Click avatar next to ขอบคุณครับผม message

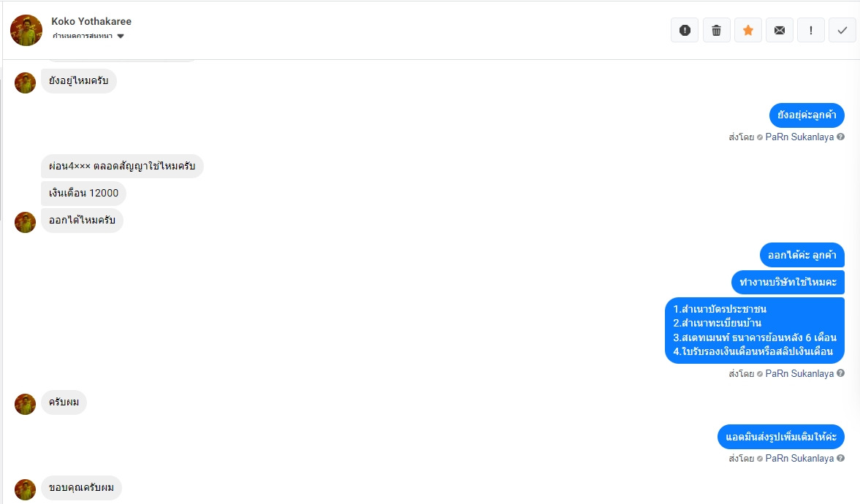[x=25, y=489]
